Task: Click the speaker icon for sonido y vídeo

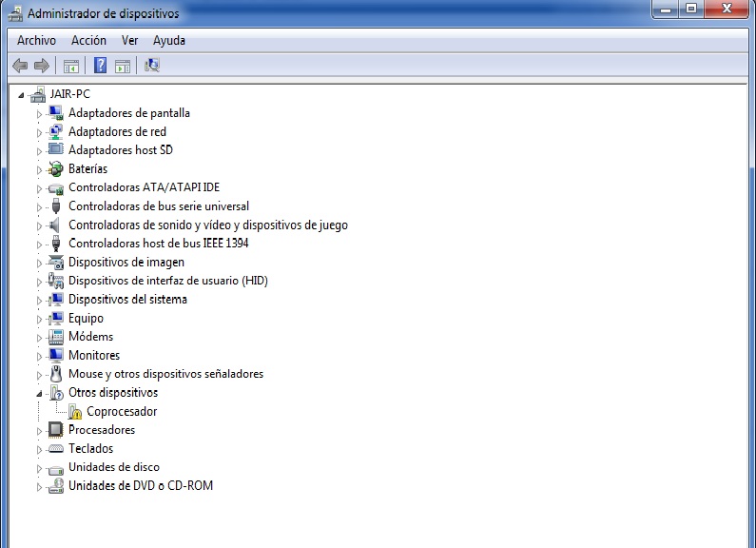Action: [55, 225]
